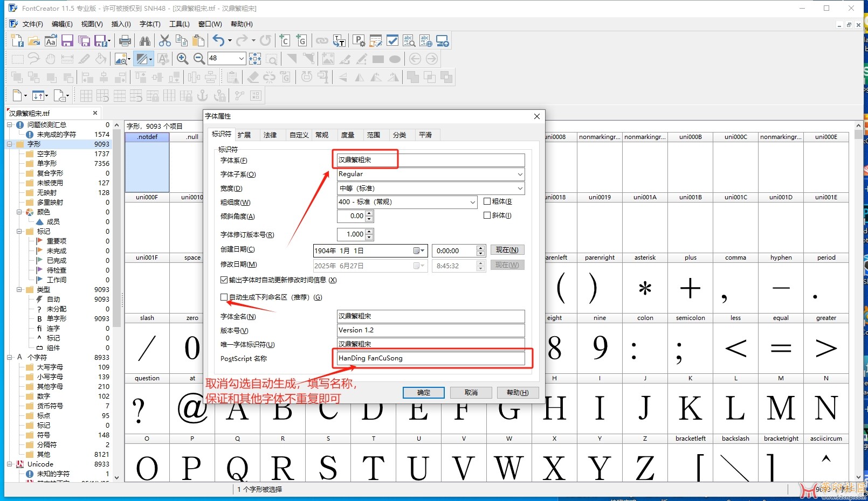
Task: Click the Save font icon in toolbar
Action: coord(67,41)
